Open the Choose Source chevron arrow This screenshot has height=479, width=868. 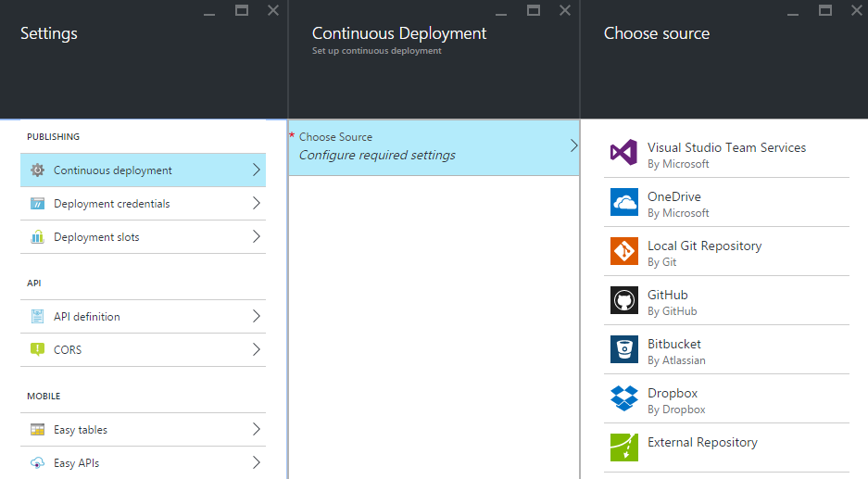(x=573, y=146)
